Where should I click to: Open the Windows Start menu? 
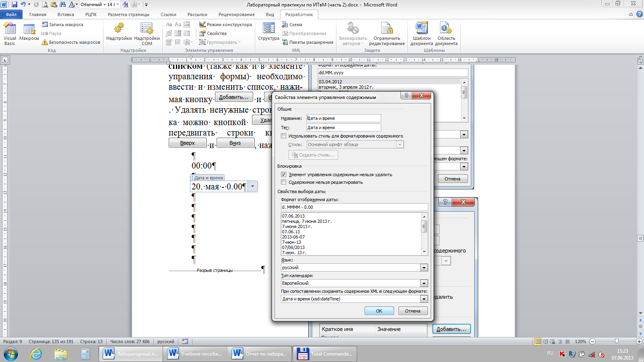[11, 354]
